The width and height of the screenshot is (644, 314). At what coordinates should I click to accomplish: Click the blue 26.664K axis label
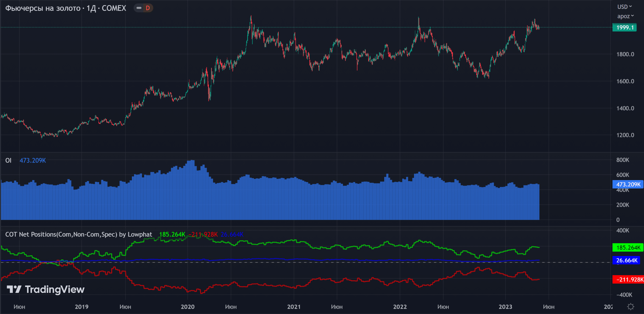626,260
